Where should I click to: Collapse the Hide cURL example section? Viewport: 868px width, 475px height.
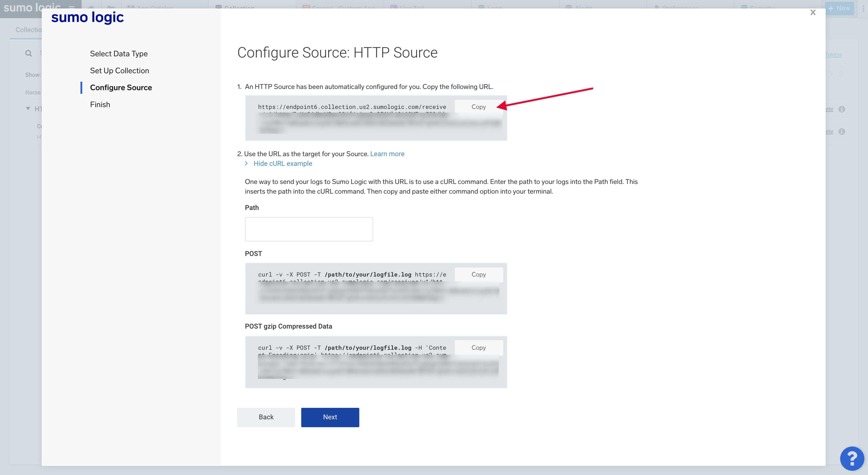click(x=282, y=163)
